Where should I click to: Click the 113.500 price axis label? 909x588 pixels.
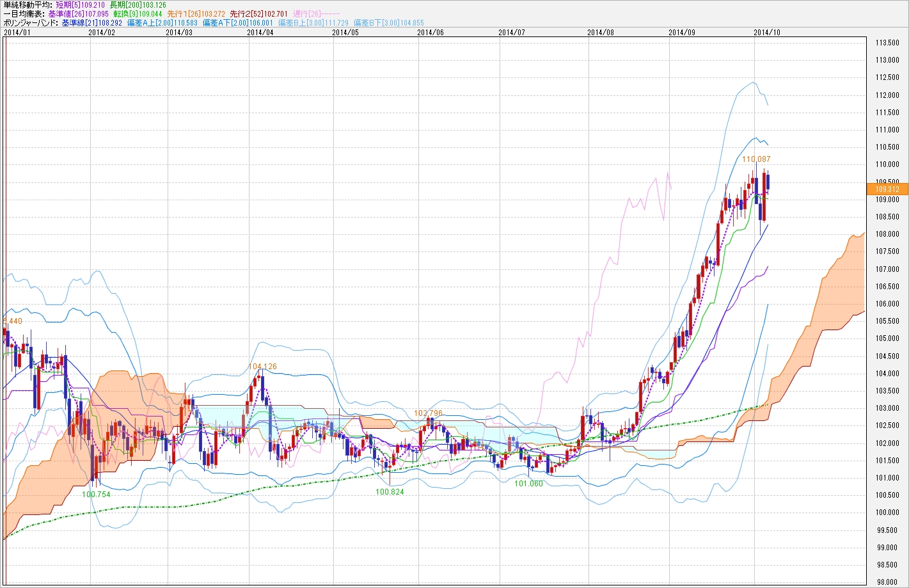click(x=887, y=43)
